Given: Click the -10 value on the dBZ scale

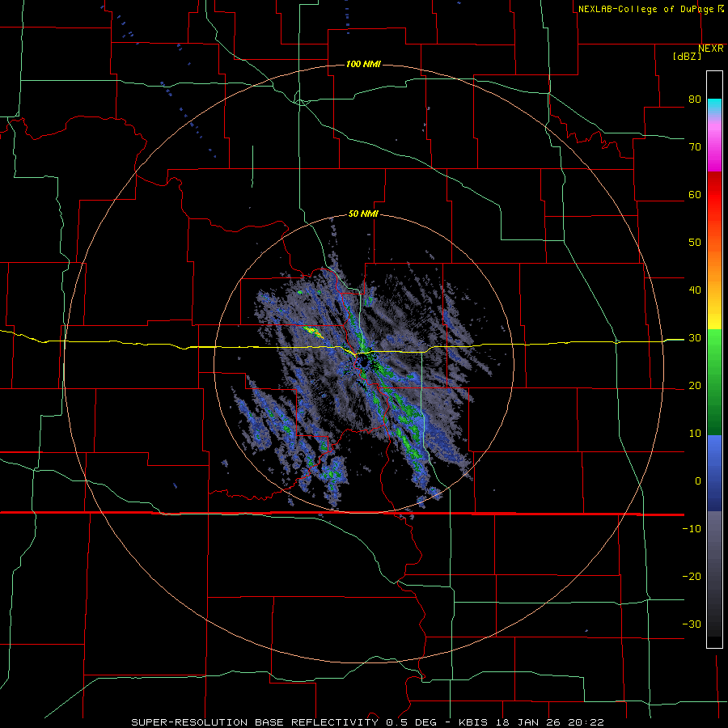Looking at the screenshot, I should (692, 529).
